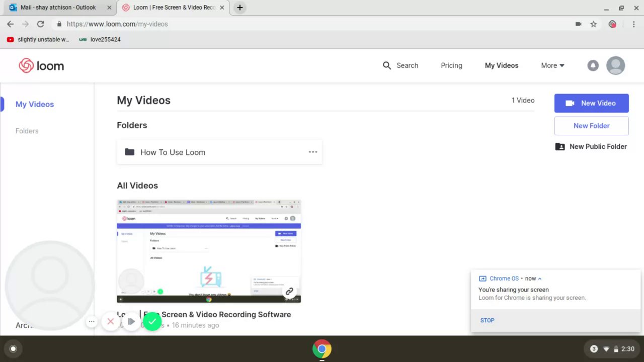Finish recording with green checkmark

[x=152, y=321]
